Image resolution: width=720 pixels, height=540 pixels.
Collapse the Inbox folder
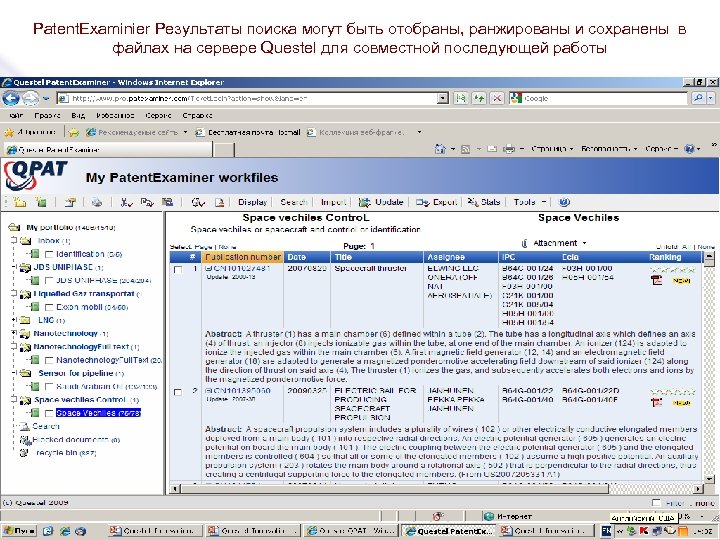point(14,240)
